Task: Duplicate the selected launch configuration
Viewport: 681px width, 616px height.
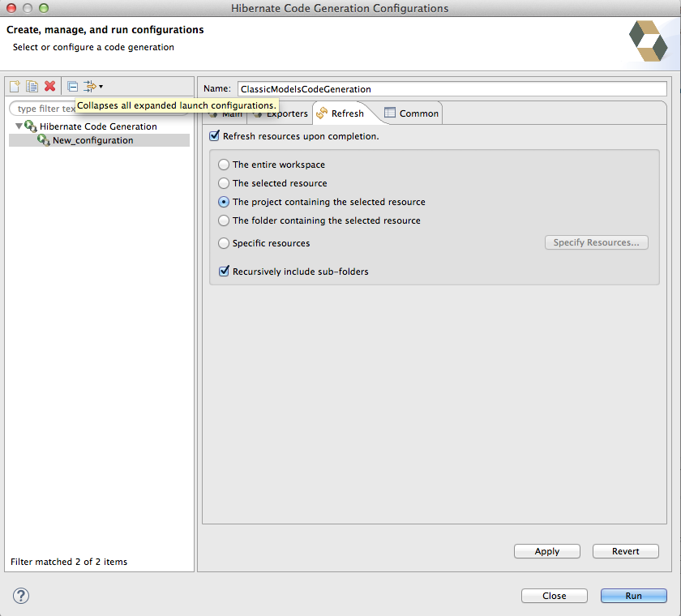Action: [x=32, y=87]
